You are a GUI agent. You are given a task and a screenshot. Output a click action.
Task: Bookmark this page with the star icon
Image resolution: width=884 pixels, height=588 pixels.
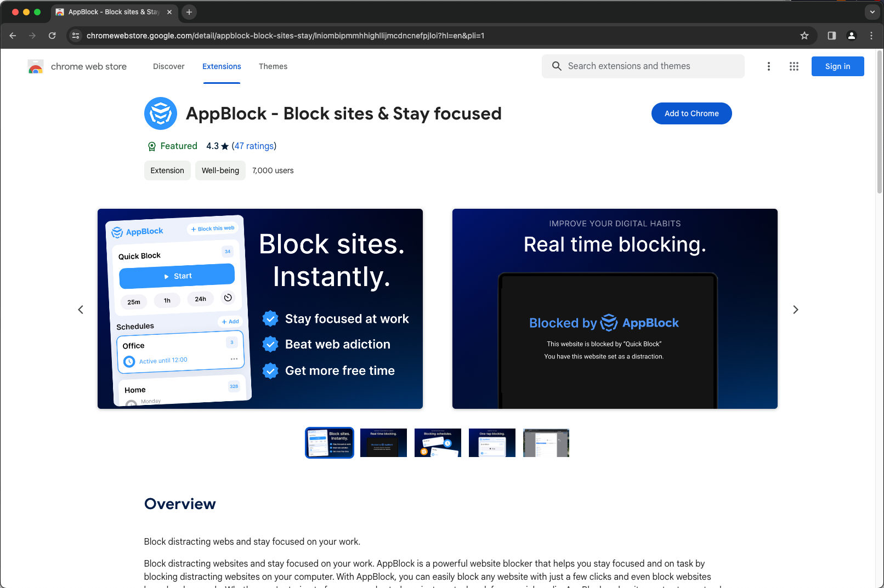point(804,36)
